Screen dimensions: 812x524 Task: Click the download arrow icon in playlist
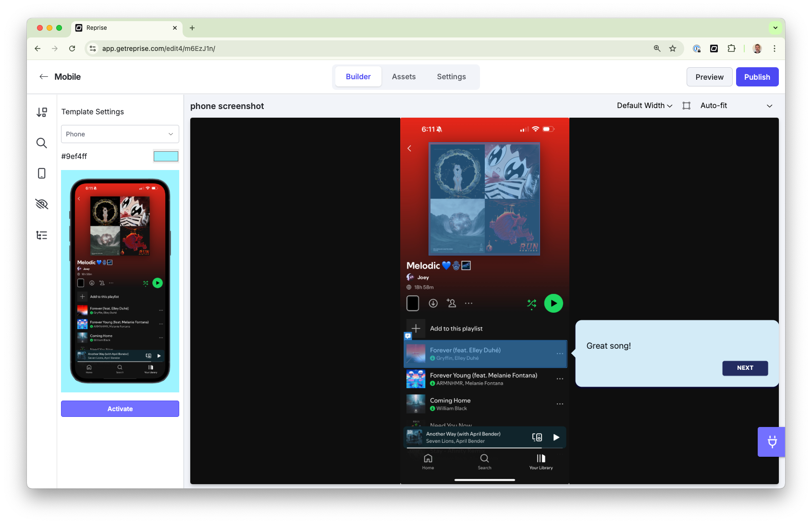[x=433, y=303]
